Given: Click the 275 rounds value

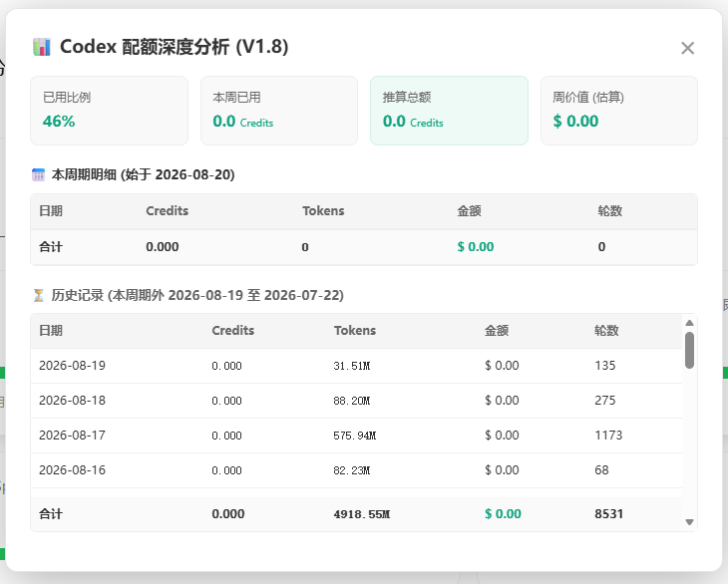Looking at the screenshot, I should pyautogui.click(x=605, y=401).
